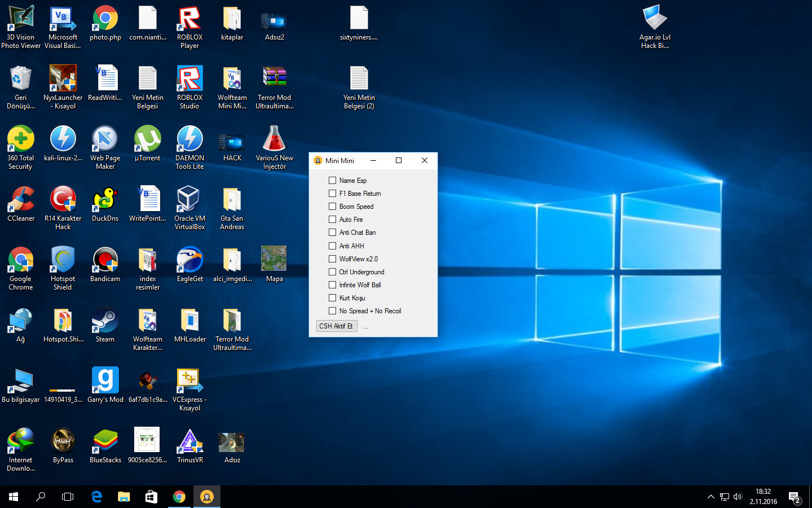The width and height of the screenshot is (812, 508).
Task: Select the BlueStacks desktop icon
Action: click(x=105, y=446)
